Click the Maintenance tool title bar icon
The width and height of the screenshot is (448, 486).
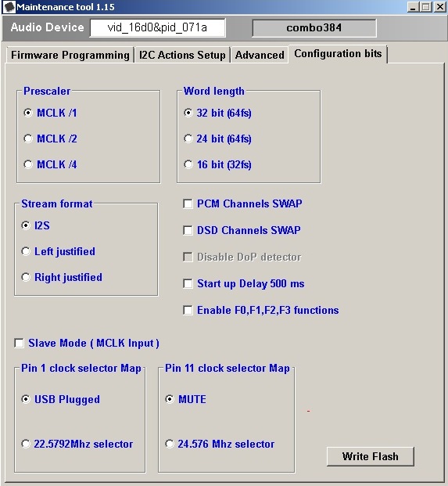coord(9,7)
